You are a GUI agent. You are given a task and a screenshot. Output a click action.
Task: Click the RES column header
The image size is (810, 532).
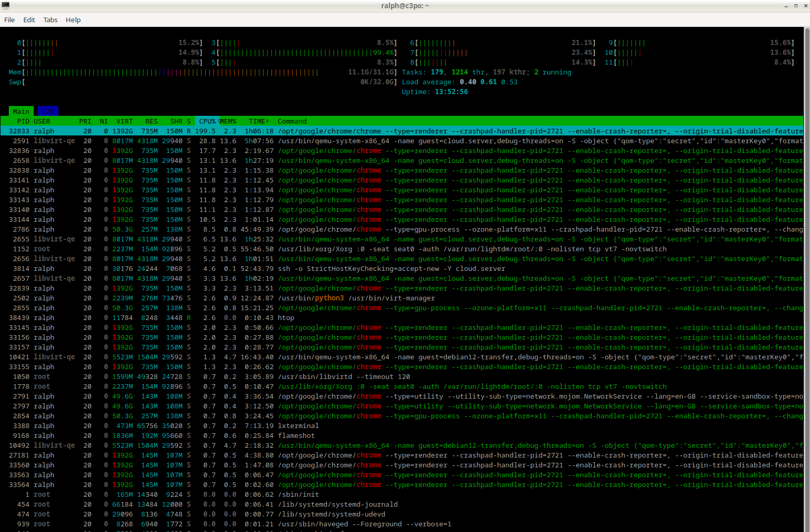pyautogui.click(x=151, y=121)
